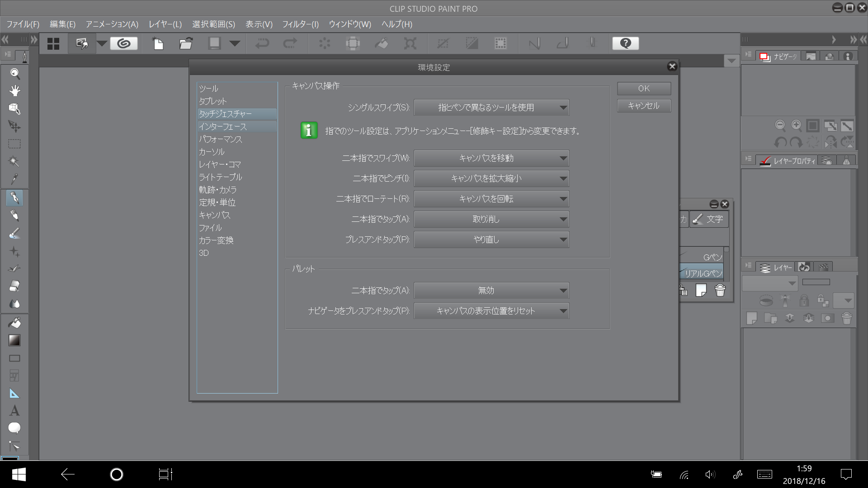Screen dimensions: 868x488
Task: Open Windows Task View on taskbar
Action: tap(165, 474)
